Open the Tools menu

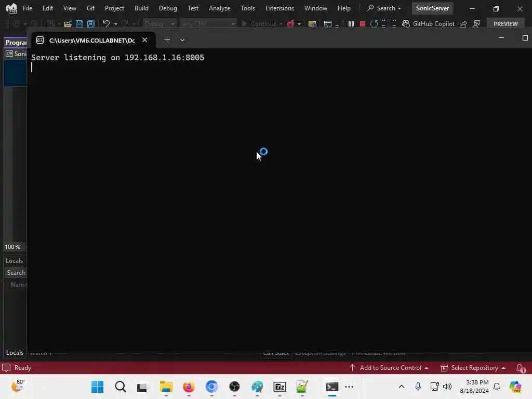[x=248, y=8]
